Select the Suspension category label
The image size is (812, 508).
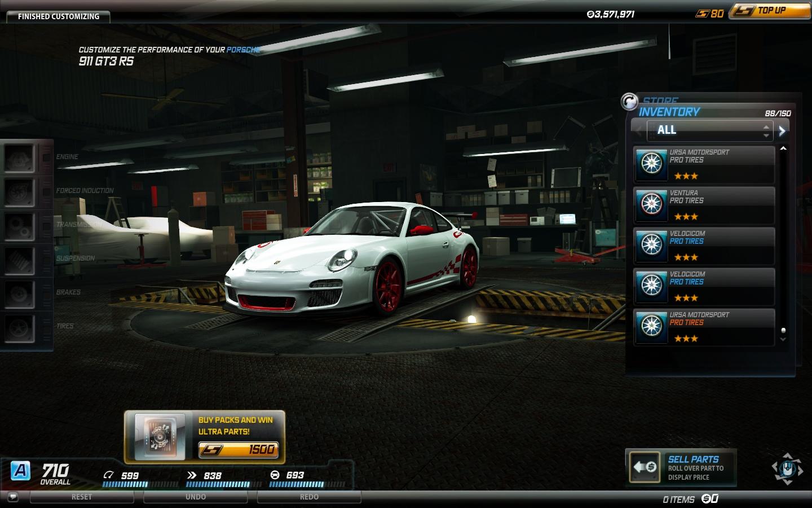75,259
